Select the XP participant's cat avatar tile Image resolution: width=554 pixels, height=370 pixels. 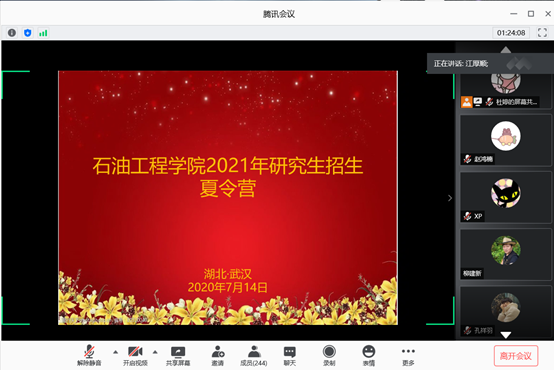tap(506, 197)
